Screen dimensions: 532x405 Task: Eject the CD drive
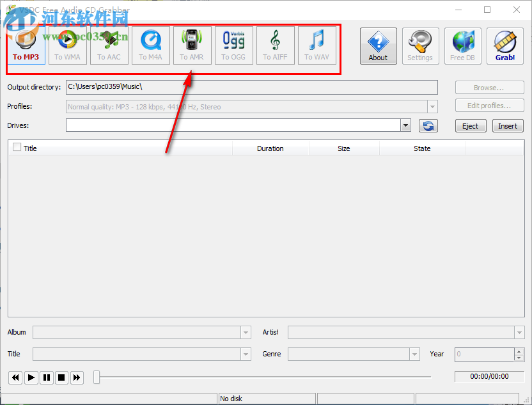(471, 125)
